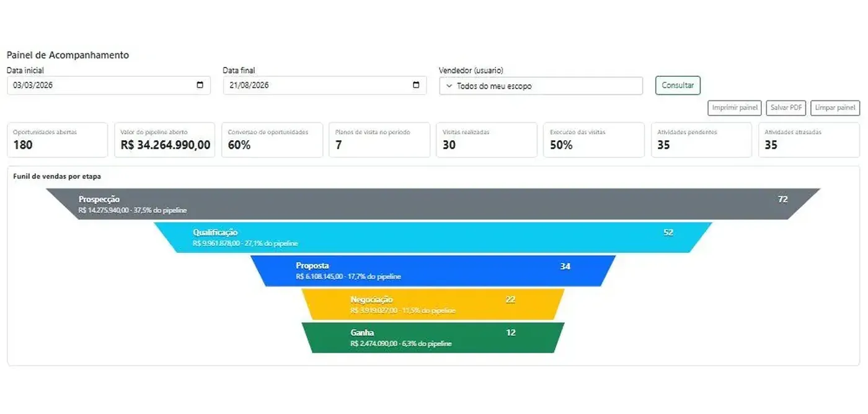Click the R$ 34.264.990,00 value
868x414 pixels.
(x=166, y=145)
